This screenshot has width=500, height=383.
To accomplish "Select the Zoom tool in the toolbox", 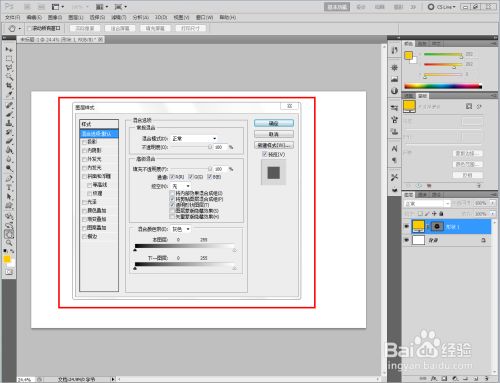I will pyautogui.click(x=9, y=243).
